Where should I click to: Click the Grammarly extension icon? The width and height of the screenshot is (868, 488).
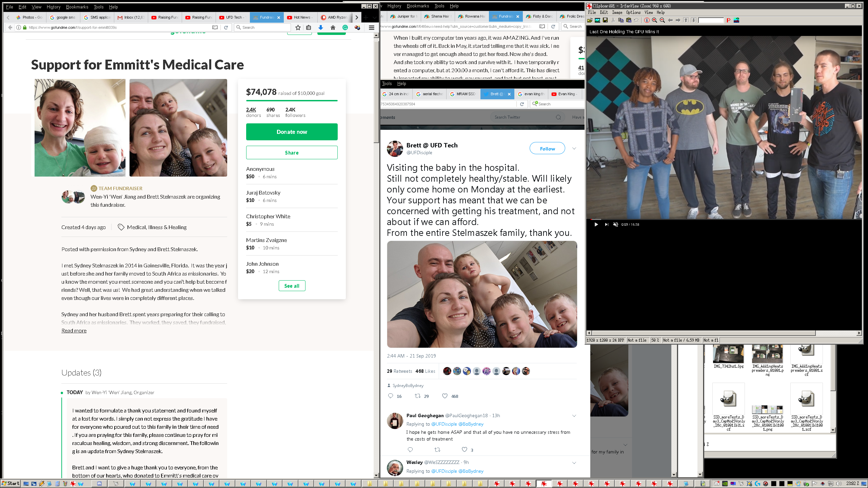pyautogui.click(x=345, y=27)
